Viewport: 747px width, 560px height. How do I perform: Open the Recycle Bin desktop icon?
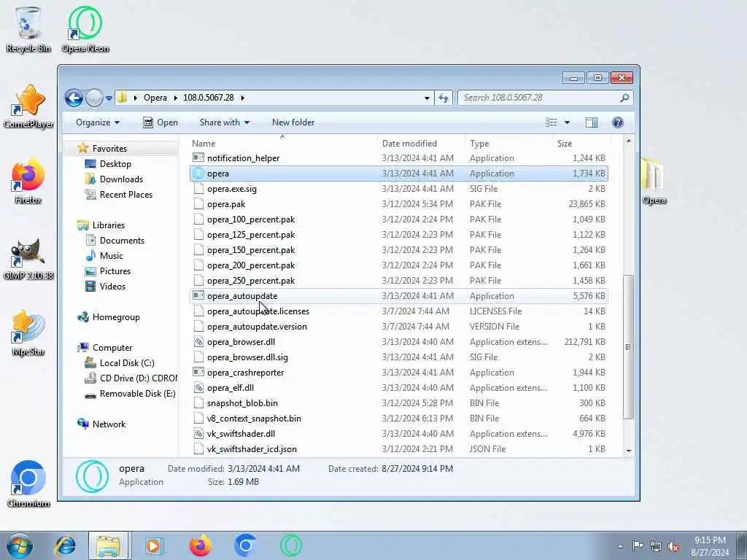28,29
